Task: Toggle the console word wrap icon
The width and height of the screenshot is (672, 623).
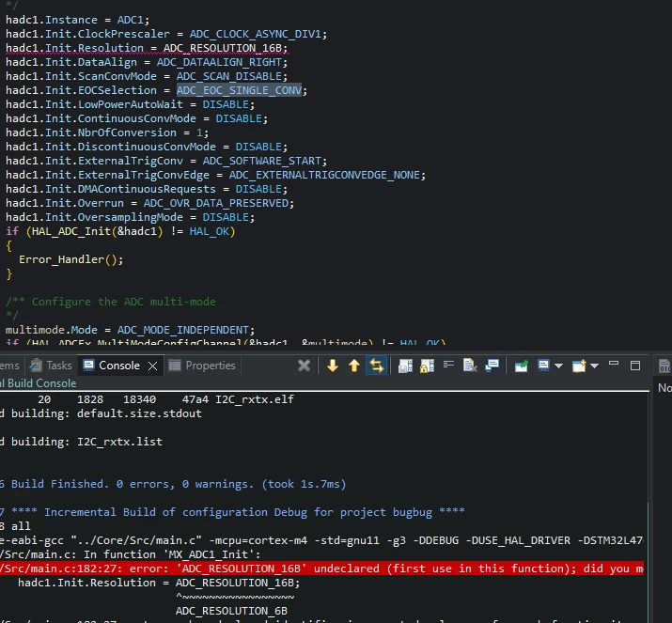Action: point(448,365)
